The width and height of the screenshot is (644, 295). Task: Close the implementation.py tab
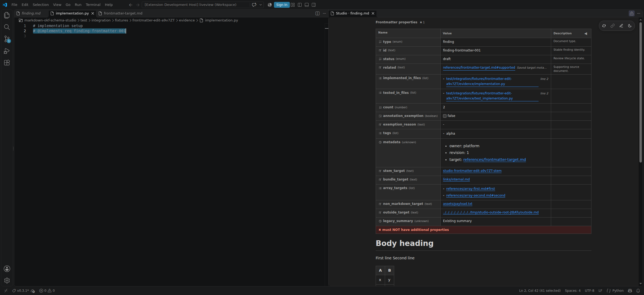[93, 13]
